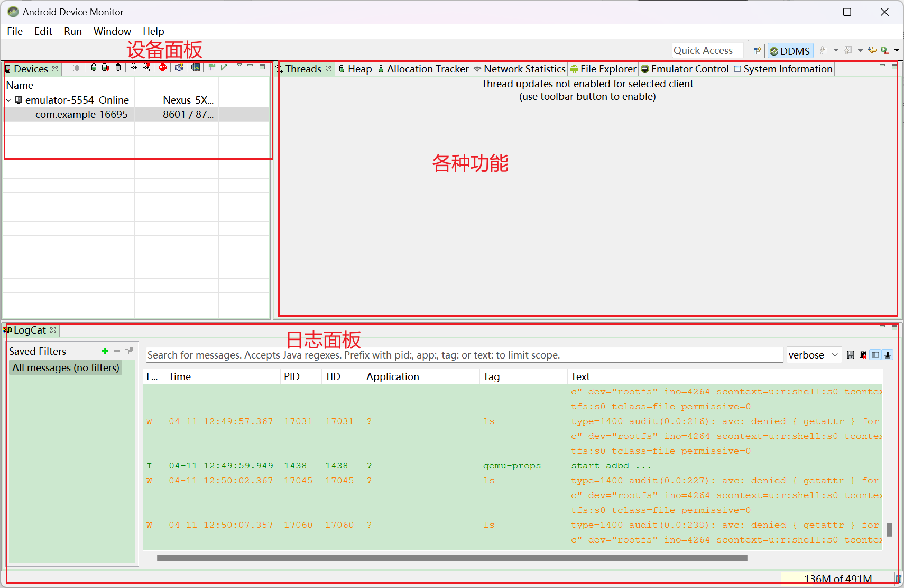Click the Screen Capture camera icon
This screenshot has height=588, width=904.
pyautogui.click(x=179, y=68)
